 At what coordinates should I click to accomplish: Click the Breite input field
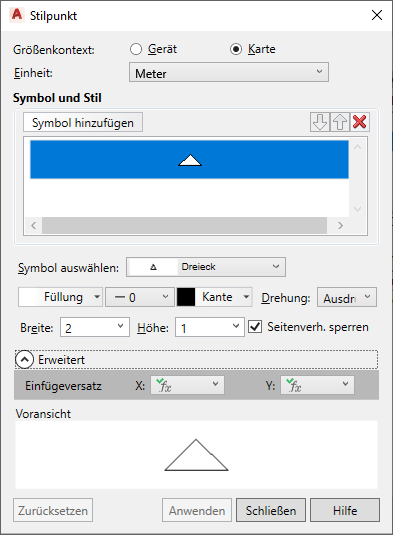point(95,327)
